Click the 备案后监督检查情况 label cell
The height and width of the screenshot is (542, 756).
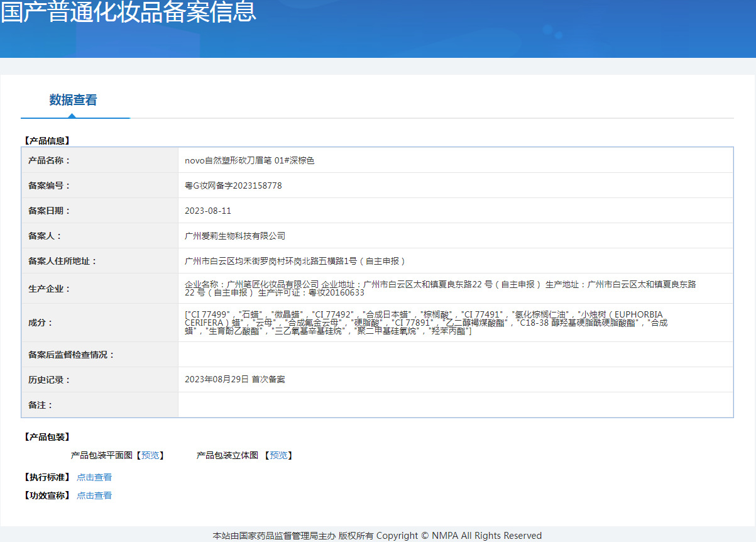click(100, 355)
